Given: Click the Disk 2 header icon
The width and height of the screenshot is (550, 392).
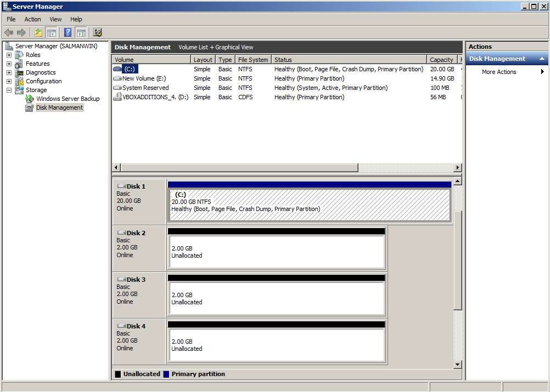Looking at the screenshot, I should (x=122, y=232).
